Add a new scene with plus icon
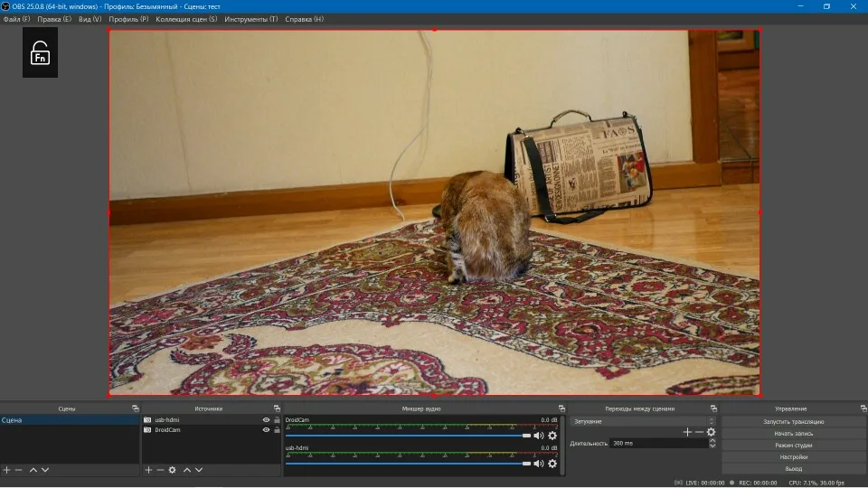 pos(6,470)
